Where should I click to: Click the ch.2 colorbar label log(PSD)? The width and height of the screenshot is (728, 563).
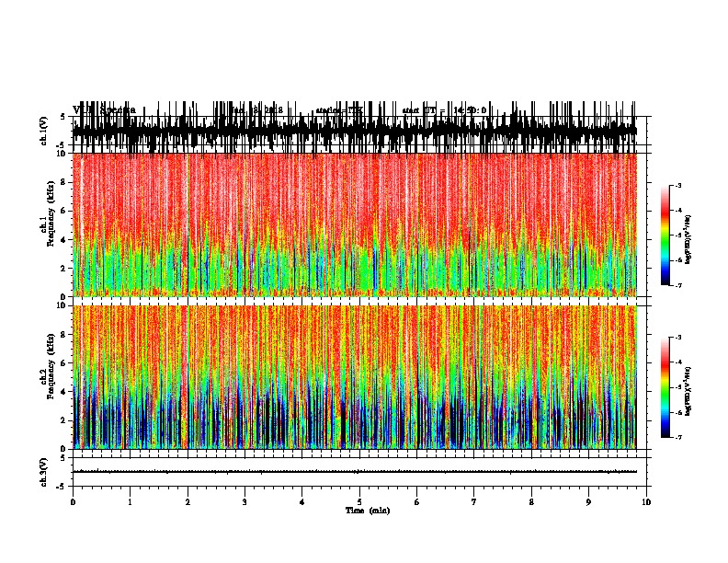tap(688, 391)
